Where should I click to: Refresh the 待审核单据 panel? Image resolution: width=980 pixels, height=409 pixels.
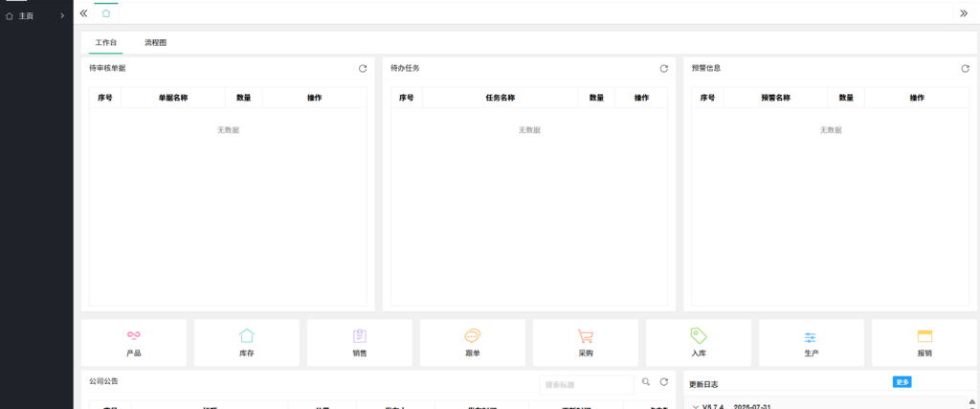363,69
